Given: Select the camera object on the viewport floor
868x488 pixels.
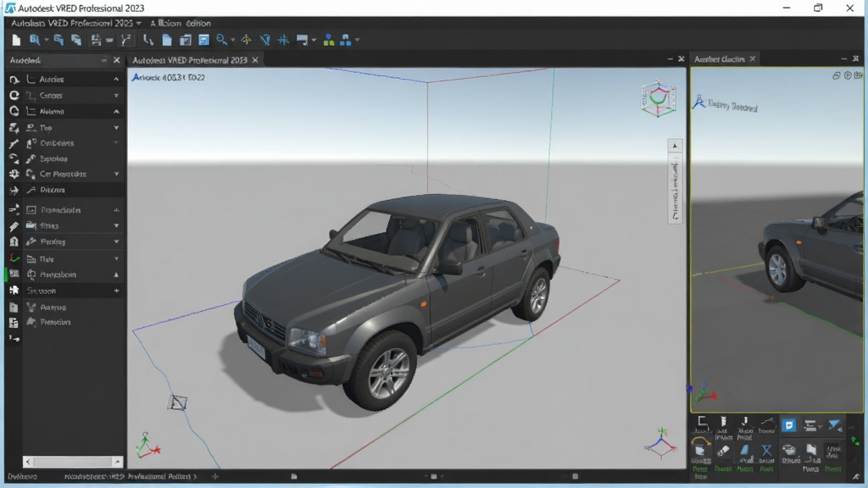Looking at the screenshot, I should point(178,402).
